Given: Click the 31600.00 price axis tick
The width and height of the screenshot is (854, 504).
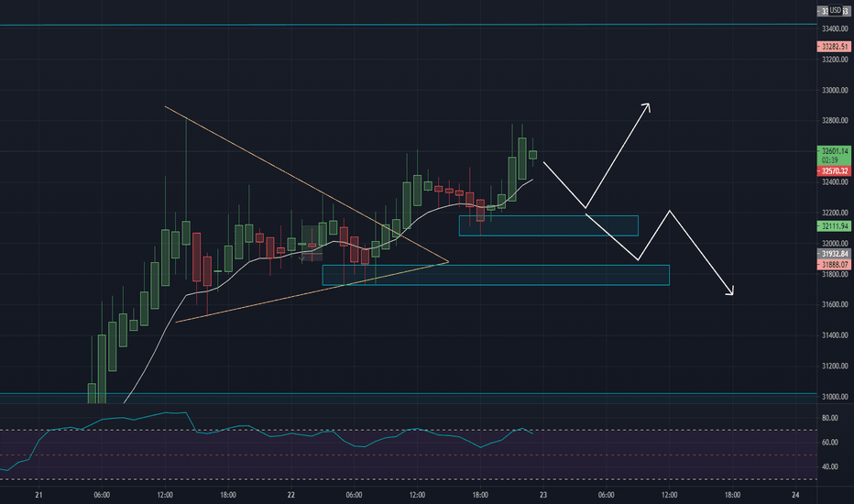Looking at the screenshot, I should [835, 304].
